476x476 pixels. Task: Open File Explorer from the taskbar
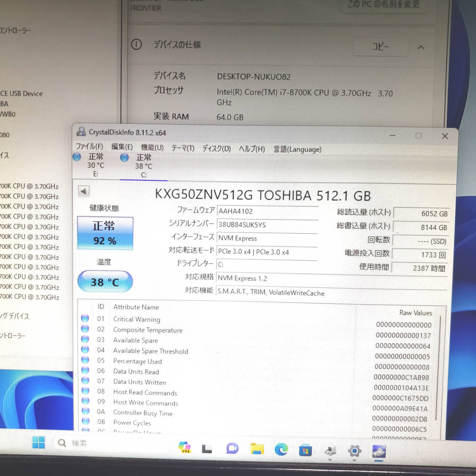(257, 449)
